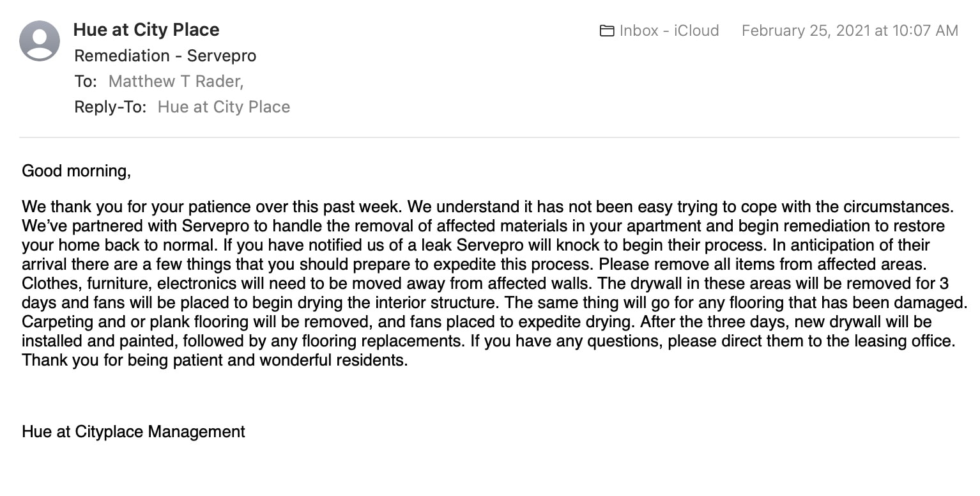Select the subject line Remediation - Servepro

(165, 56)
